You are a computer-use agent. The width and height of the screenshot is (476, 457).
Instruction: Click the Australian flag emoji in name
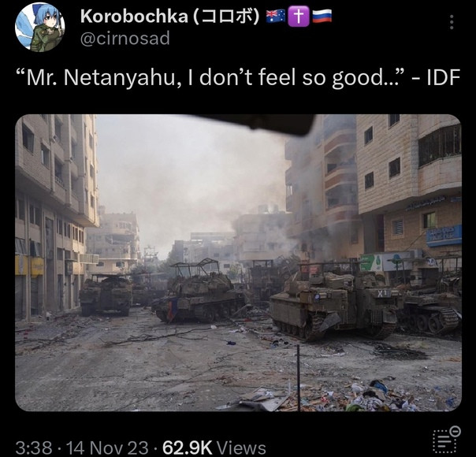[276, 17]
